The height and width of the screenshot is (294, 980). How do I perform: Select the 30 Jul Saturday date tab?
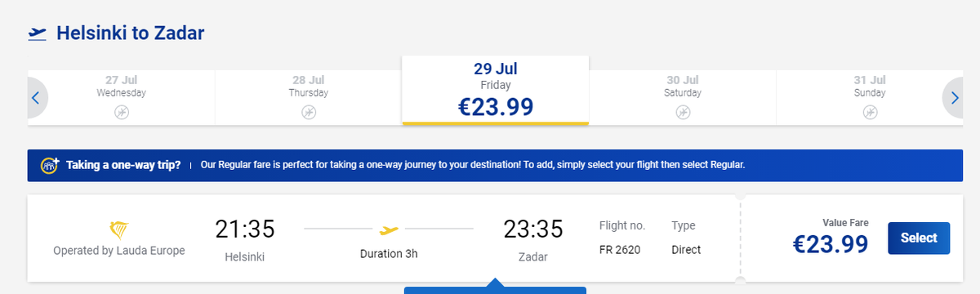pos(682,97)
